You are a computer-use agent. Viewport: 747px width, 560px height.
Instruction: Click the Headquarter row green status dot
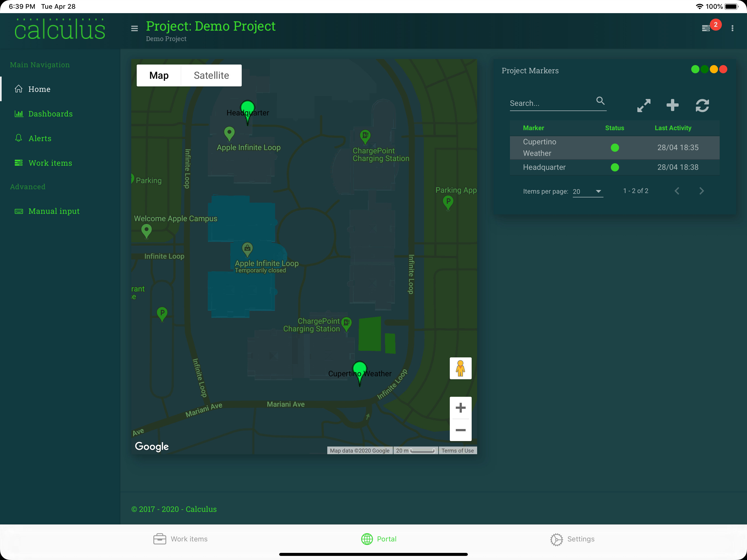[615, 167]
